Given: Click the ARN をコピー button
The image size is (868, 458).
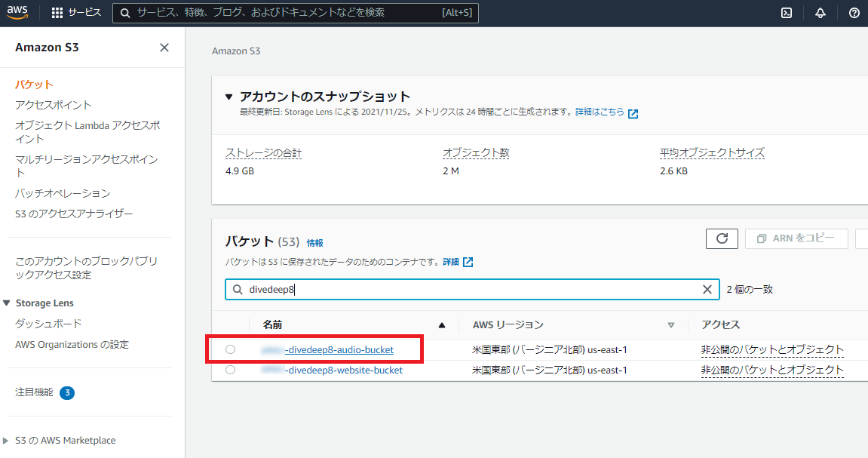Looking at the screenshot, I should click(796, 238).
